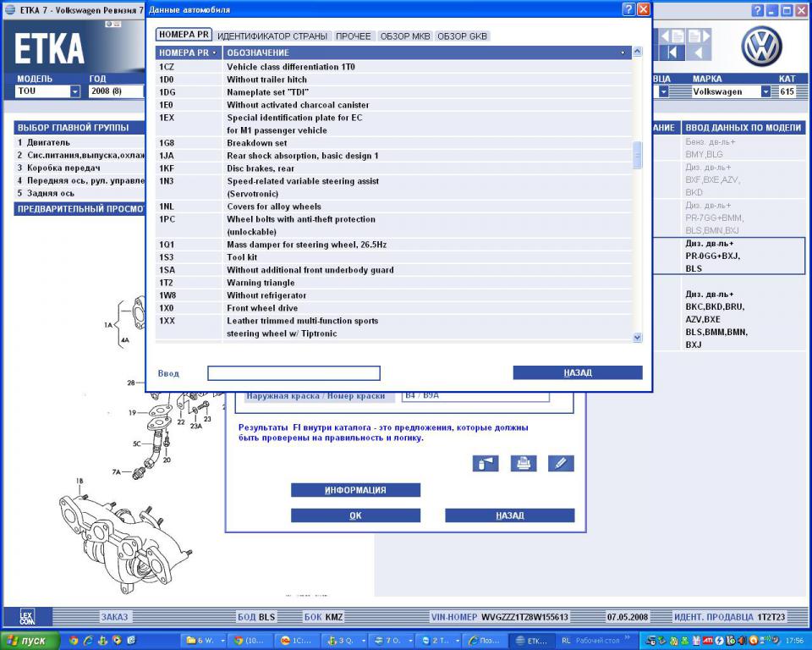Viewport: 812px width, 650px height.
Task: Click the Назад button beside the OK button
Action: [x=509, y=515]
